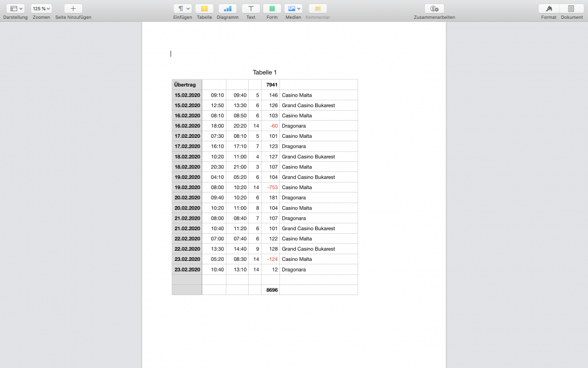This screenshot has height=368, width=588.
Task: Click the Kommentar note icon
Action: pos(318,9)
